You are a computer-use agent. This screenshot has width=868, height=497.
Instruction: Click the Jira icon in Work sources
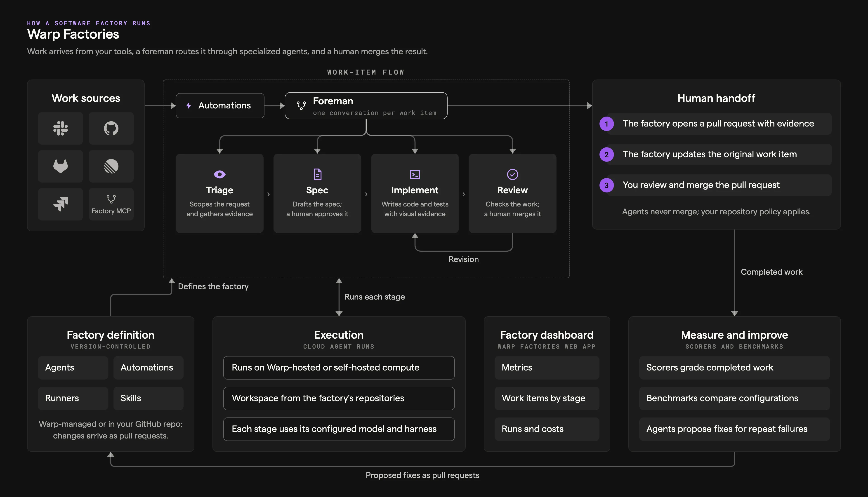tap(60, 204)
